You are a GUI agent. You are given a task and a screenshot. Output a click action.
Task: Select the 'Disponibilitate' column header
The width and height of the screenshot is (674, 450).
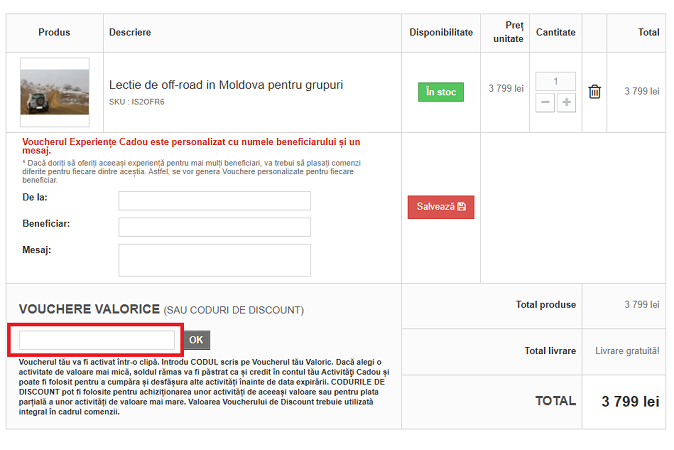[x=441, y=33]
